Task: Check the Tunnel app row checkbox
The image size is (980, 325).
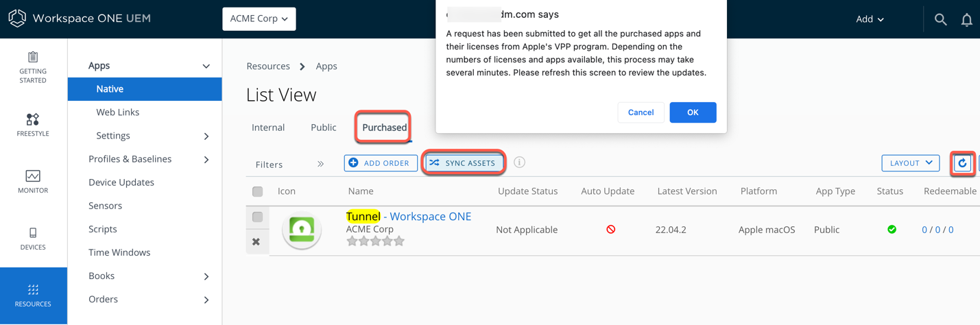Action: [x=258, y=217]
